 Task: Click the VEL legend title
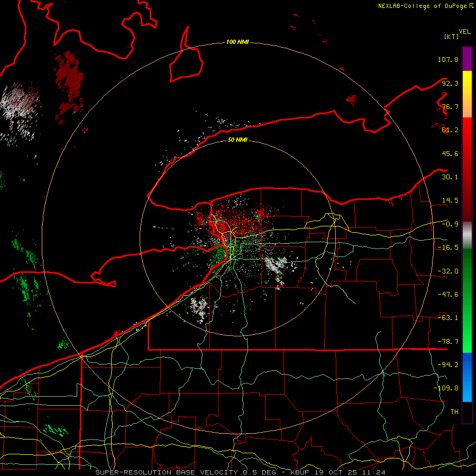[x=464, y=32]
